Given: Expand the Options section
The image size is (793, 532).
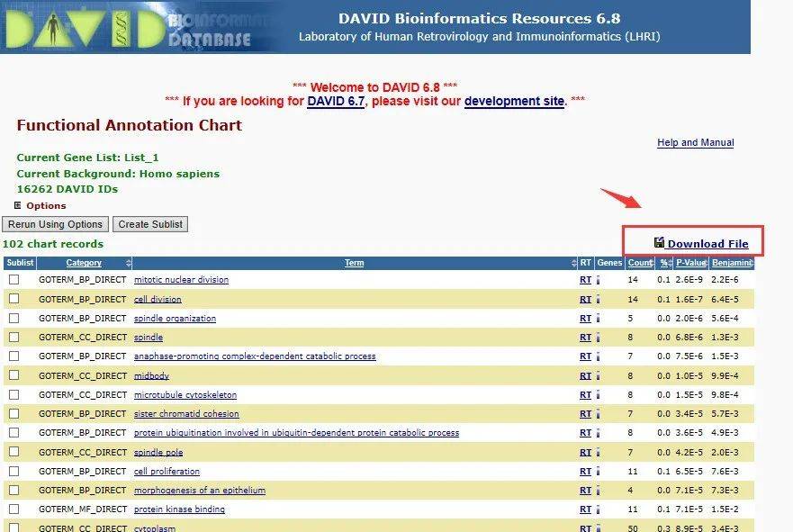Looking at the screenshot, I should [18, 205].
